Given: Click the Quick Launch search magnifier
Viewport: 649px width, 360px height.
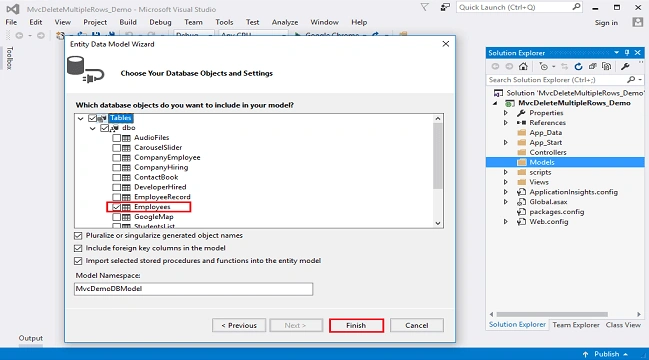Looking at the screenshot, I should (x=576, y=7).
